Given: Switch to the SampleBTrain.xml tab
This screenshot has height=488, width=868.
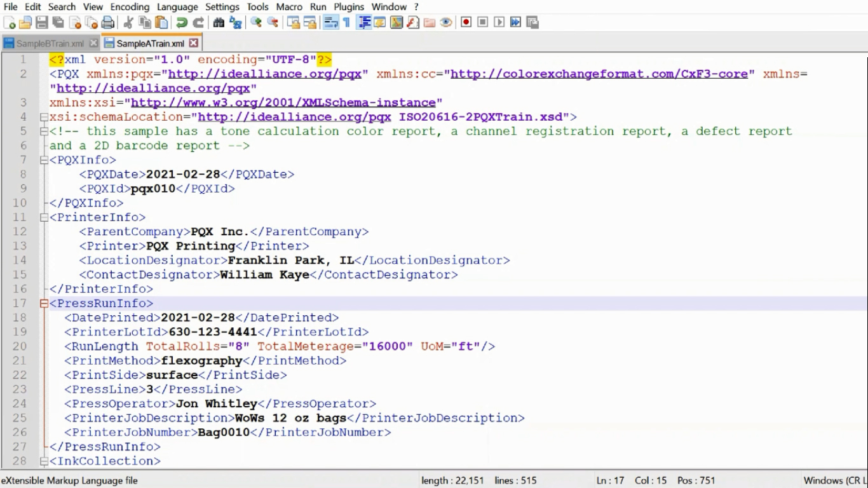Looking at the screenshot, I should coord(50,44).
